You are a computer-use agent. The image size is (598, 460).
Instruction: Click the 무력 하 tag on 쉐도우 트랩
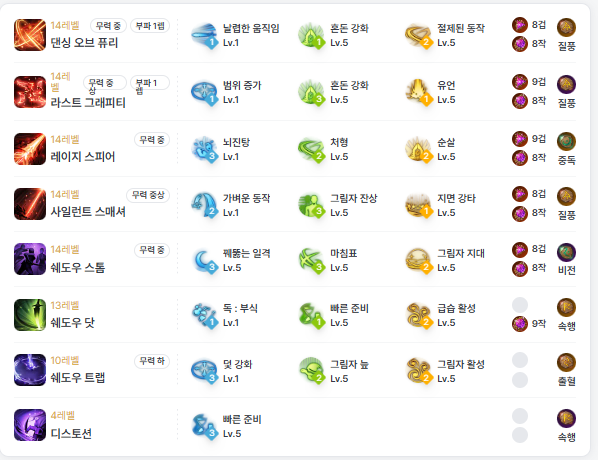(x=152, y=361)
